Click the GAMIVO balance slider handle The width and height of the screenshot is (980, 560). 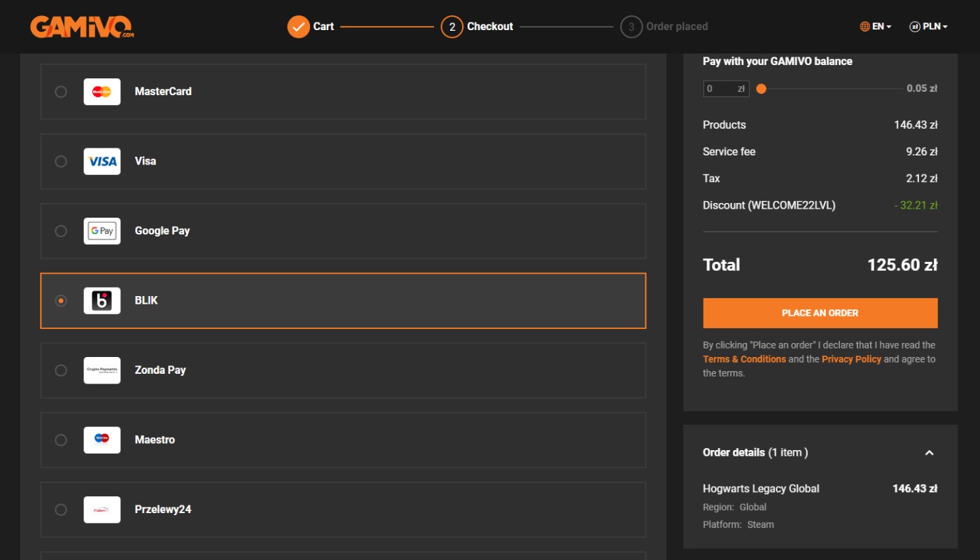[x=761, y=89]
